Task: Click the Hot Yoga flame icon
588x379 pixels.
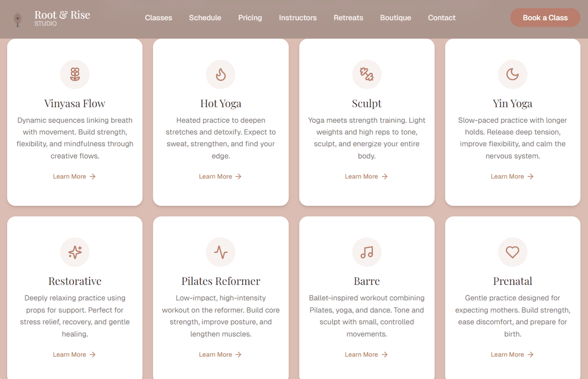Action: (221, 74)
